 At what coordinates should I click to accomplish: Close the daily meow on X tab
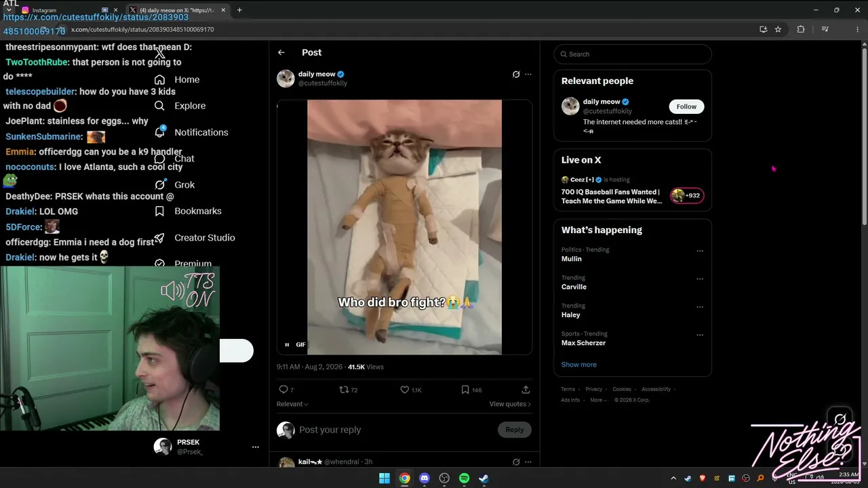223,10
